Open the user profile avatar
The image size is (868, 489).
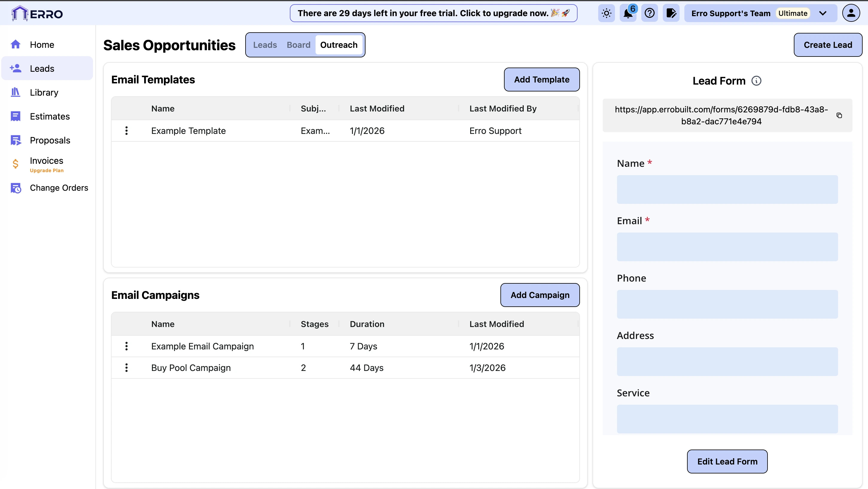(x=851, y=13)
